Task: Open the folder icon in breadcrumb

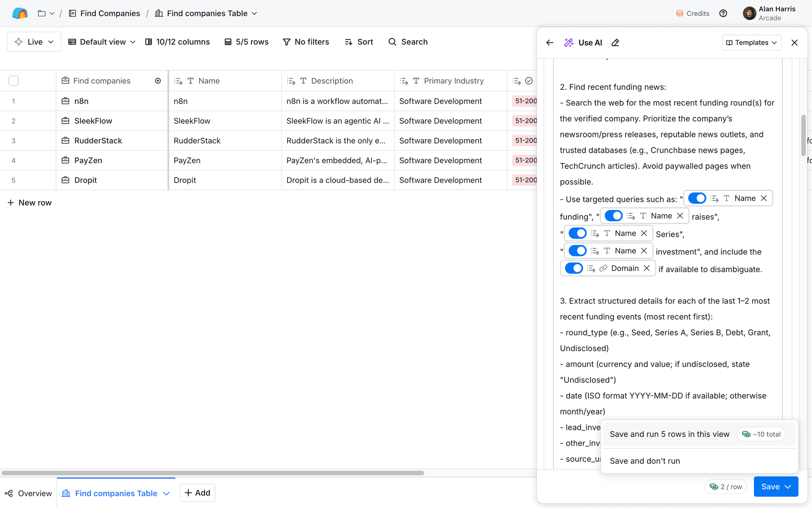Action: pos(41,13)
